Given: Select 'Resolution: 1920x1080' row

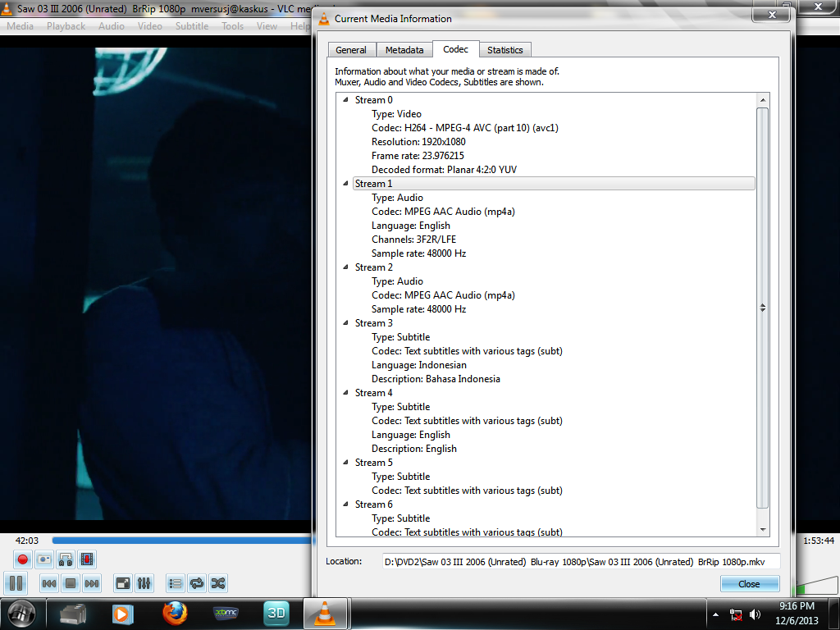Looking at the screenshot, I should click(x=418, y=142).
